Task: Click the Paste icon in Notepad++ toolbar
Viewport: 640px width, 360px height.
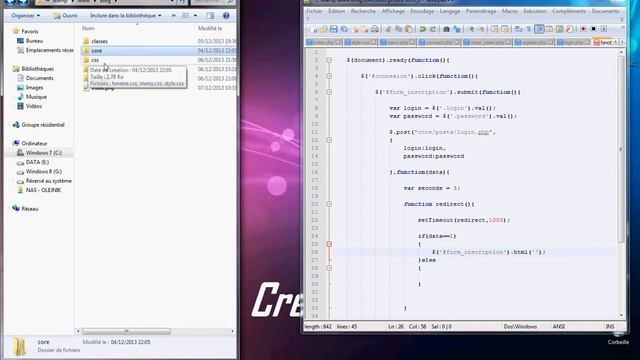Action: click(x=409, y=29)
